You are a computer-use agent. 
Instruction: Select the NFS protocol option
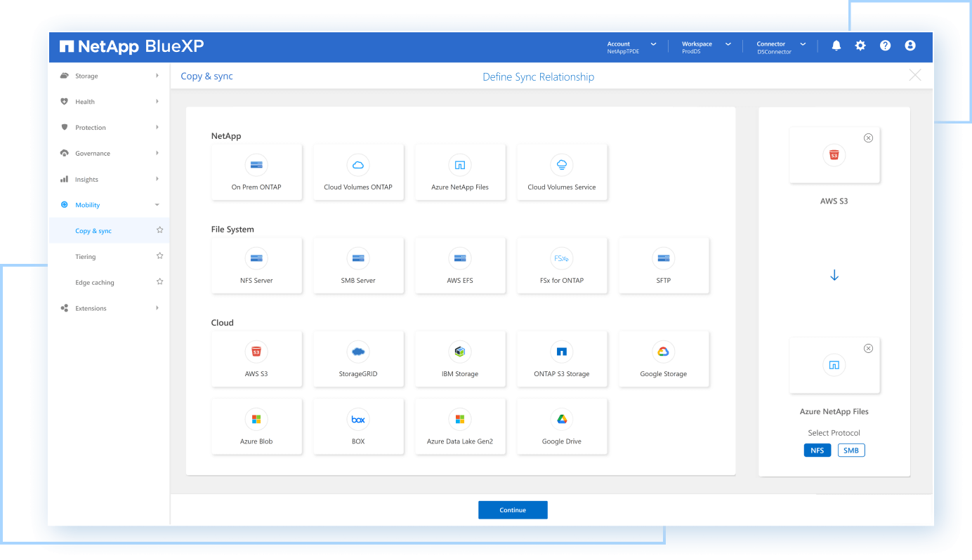point(817,451)
